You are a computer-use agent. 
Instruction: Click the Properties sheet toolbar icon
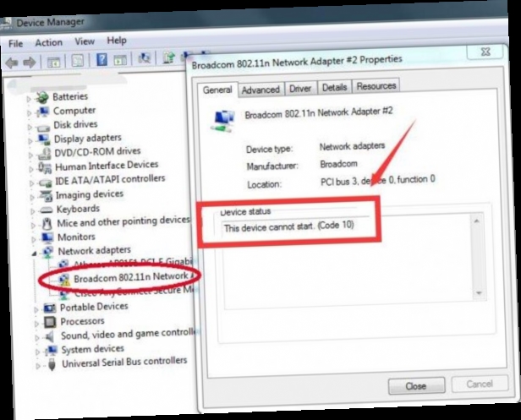click(x=78, y=61)
